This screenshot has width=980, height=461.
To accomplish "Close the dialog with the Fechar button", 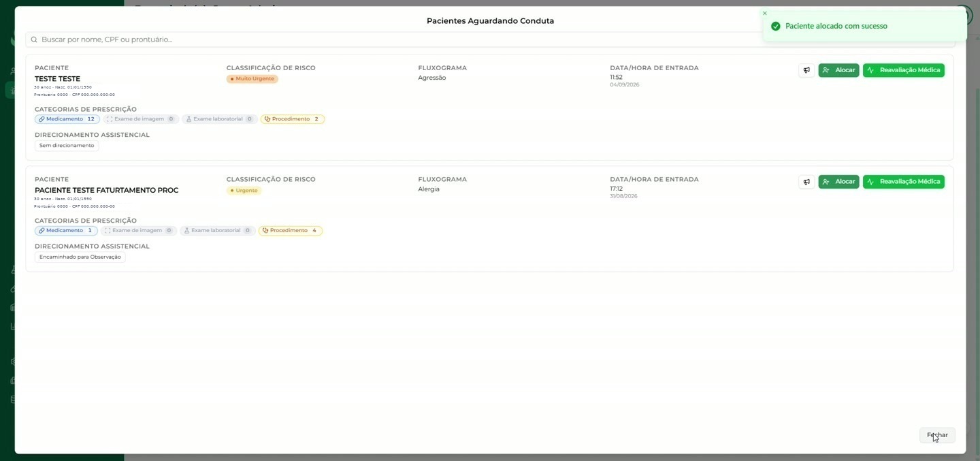I will [937, 435].
